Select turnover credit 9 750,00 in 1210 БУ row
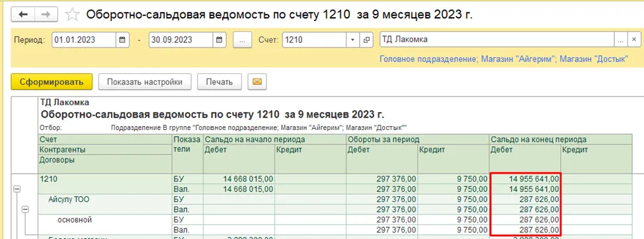This screenshot has height=239, width=644. tap(454, 179)
